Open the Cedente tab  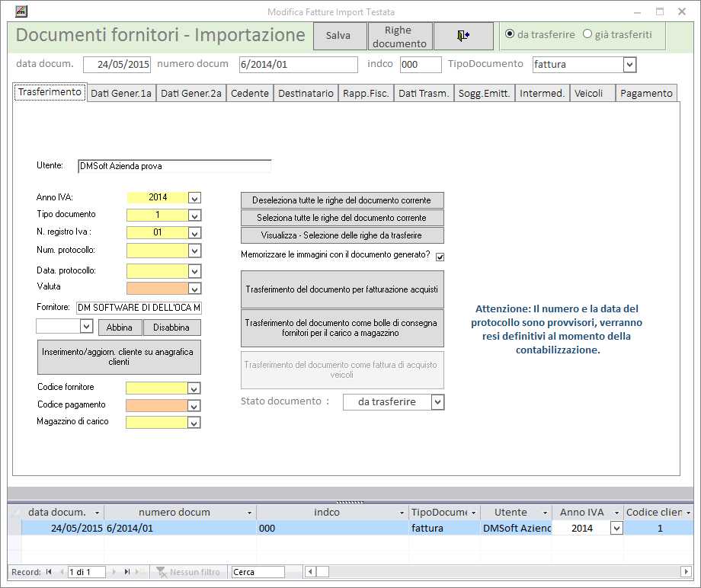(250, 94)
